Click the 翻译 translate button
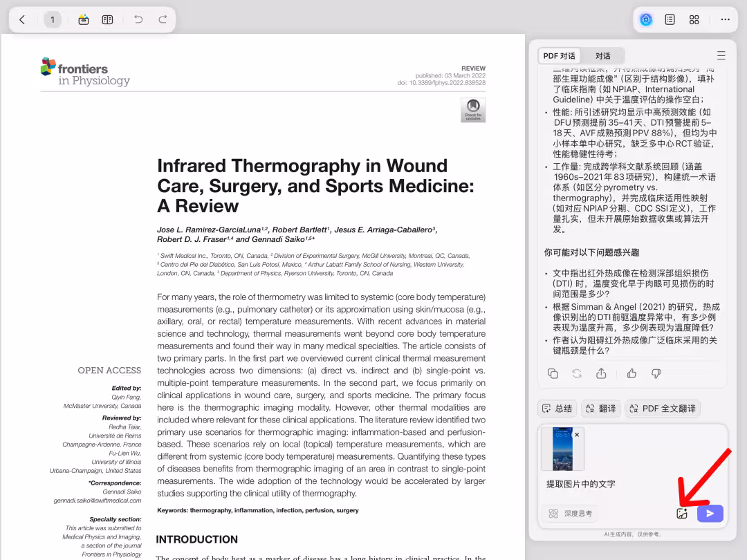The width and height of the screenshot is (747, 560). (x=601, y=409)
